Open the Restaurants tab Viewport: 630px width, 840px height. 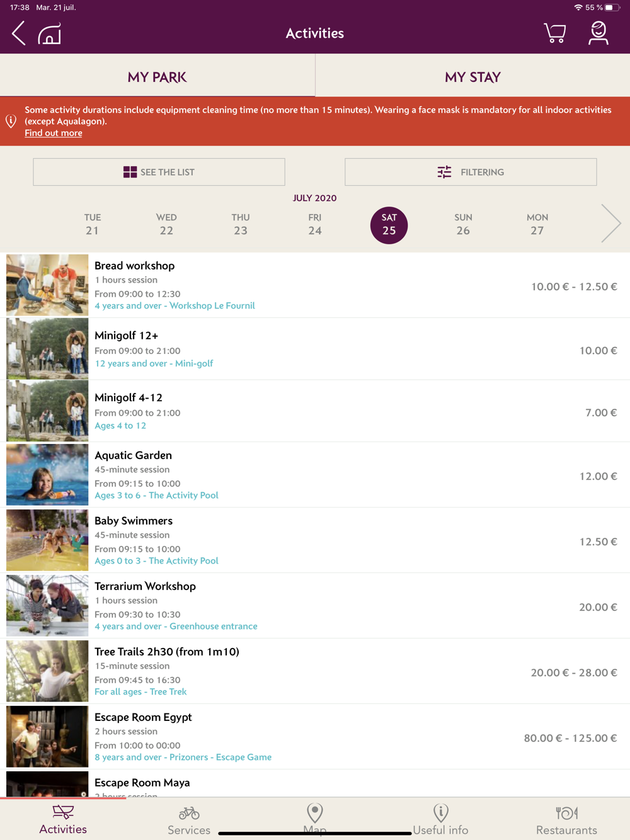[x=567, y=820]
